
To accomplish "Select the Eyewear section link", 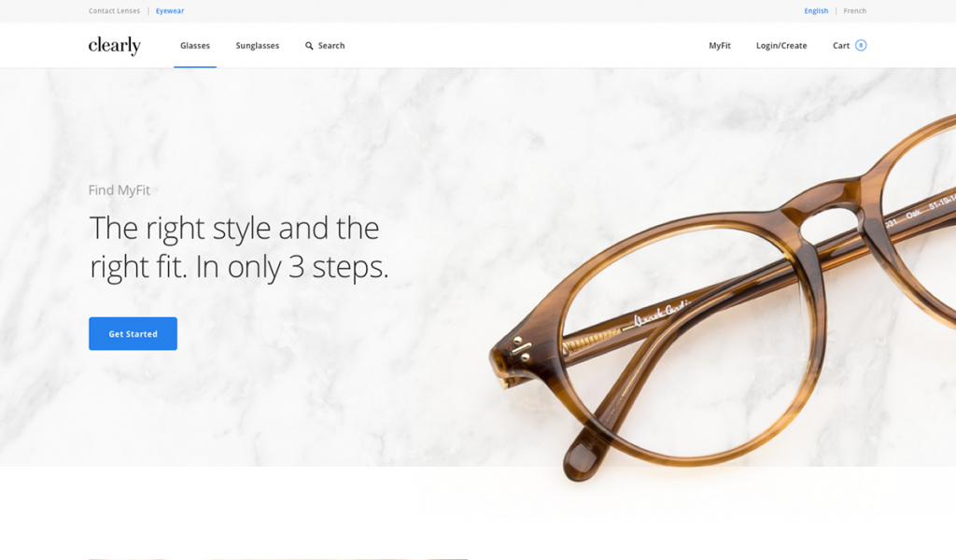I will coord(170,11).
